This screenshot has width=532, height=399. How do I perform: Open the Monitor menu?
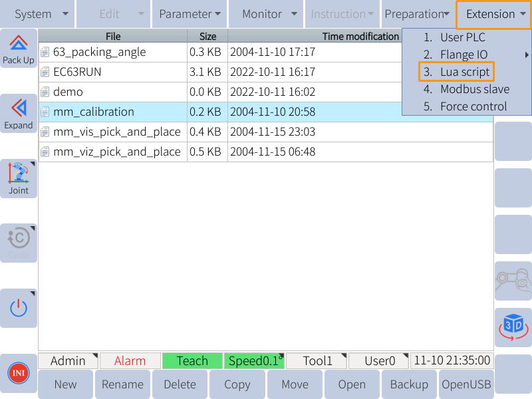(266, 14)
